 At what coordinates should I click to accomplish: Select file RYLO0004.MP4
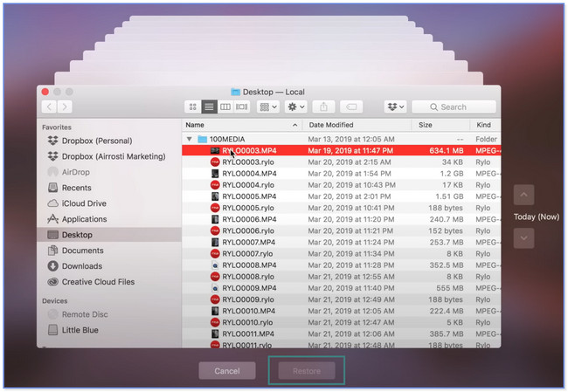point(341,174)
